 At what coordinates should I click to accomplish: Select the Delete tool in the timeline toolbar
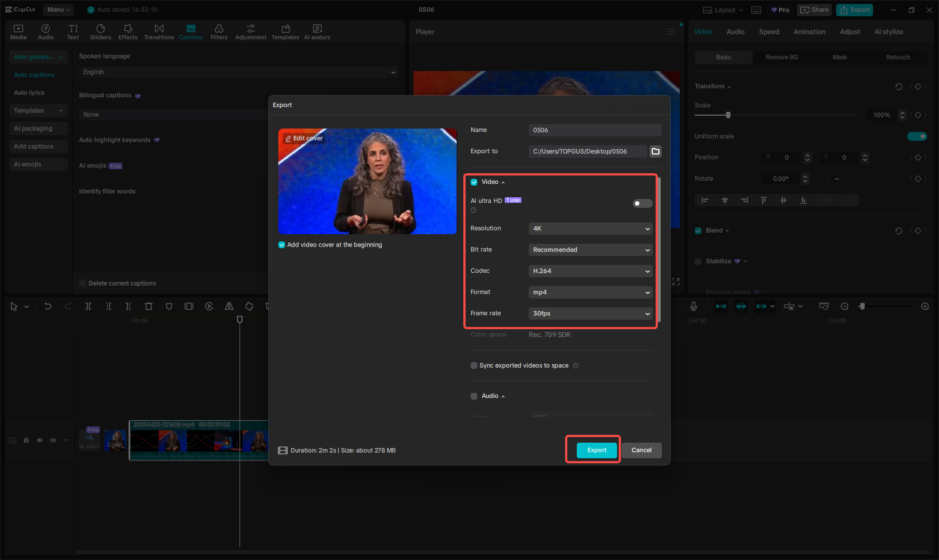(x=148, y=306)
